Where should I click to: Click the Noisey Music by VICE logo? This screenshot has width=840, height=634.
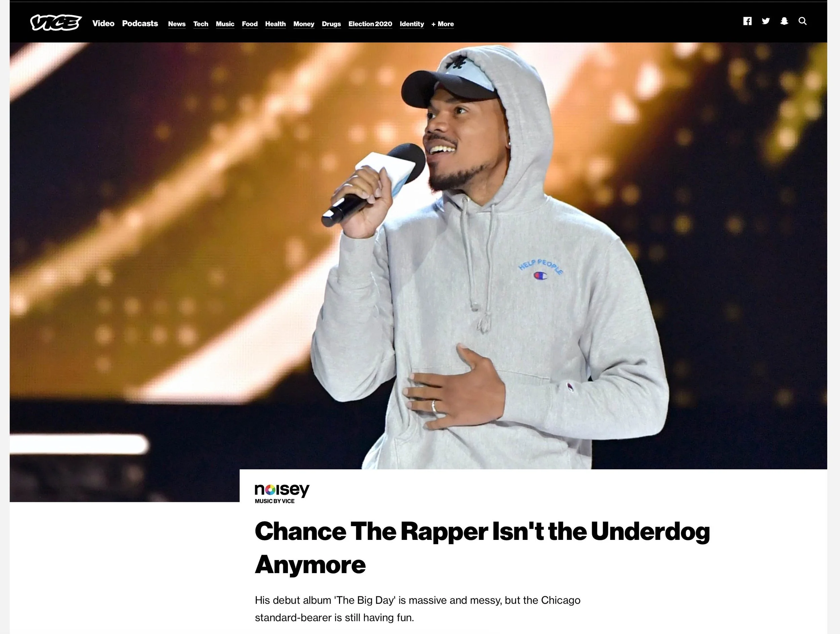(282, 493)
